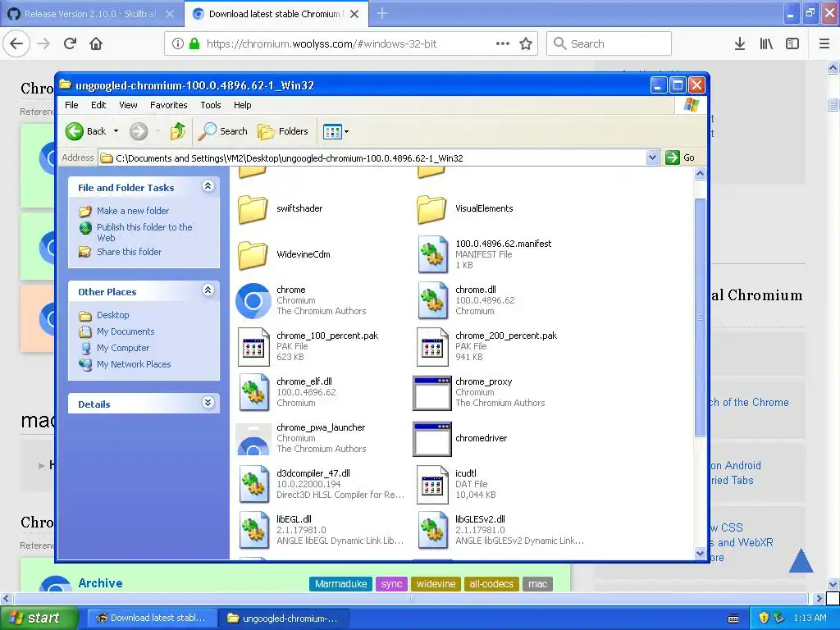This screenshot has width=840, height=630.
Task: Click Explorer vertical scrollbar down arrow
Action: point(700,553)
